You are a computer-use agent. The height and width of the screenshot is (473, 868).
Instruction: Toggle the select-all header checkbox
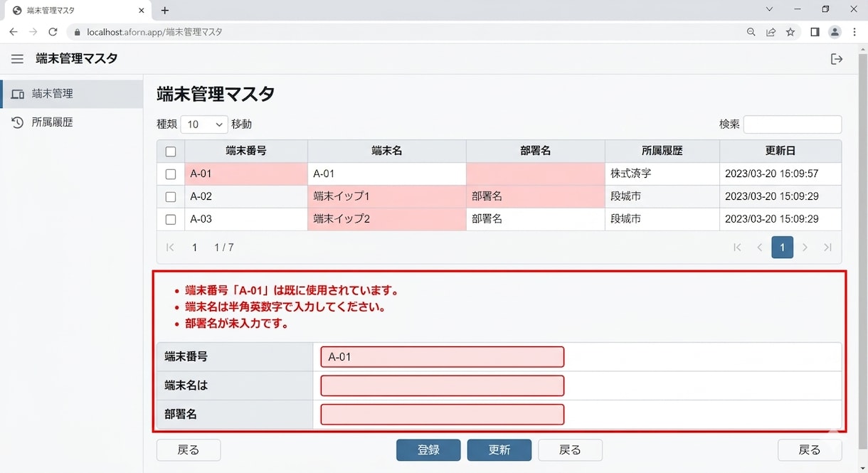(171, 152)
